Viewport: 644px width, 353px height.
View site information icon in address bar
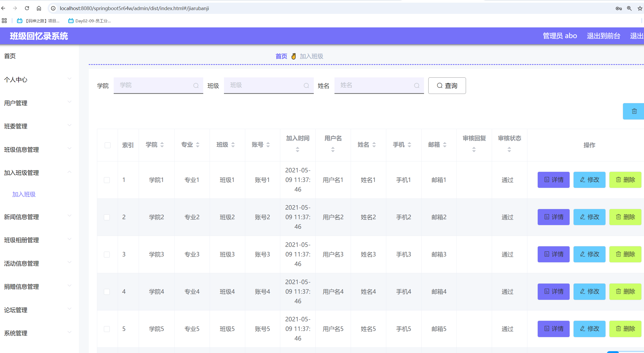pos(53,8)
